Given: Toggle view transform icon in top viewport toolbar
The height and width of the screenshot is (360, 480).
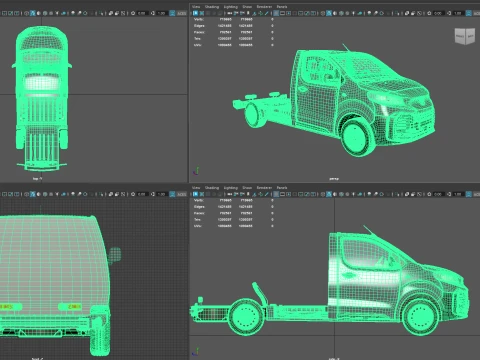Looking at the screenshot, I should tap(172, 13).
